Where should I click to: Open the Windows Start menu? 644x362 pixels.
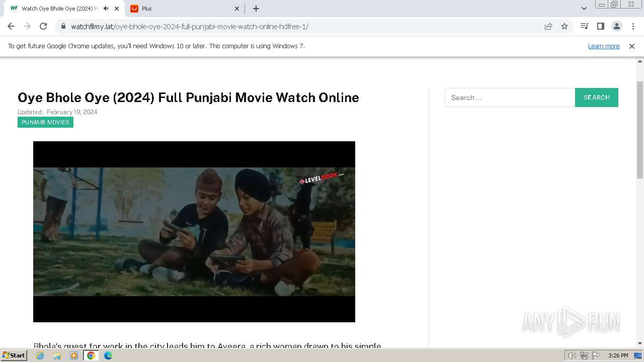14,355
